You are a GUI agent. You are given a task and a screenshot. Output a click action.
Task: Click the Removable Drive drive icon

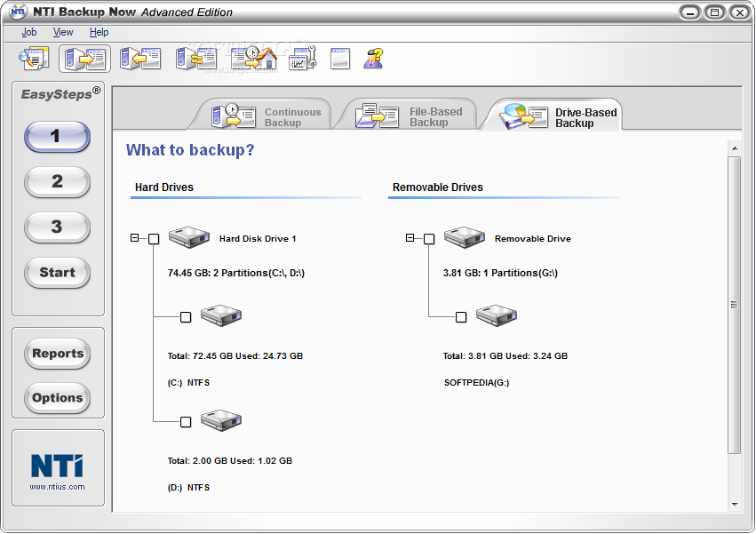point(465,237)
